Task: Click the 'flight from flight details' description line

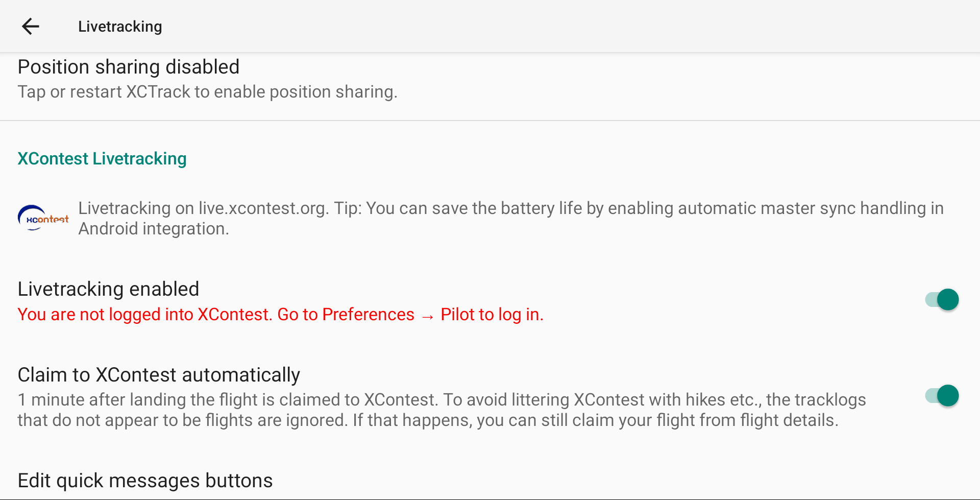Action: [x=428, y=420]
